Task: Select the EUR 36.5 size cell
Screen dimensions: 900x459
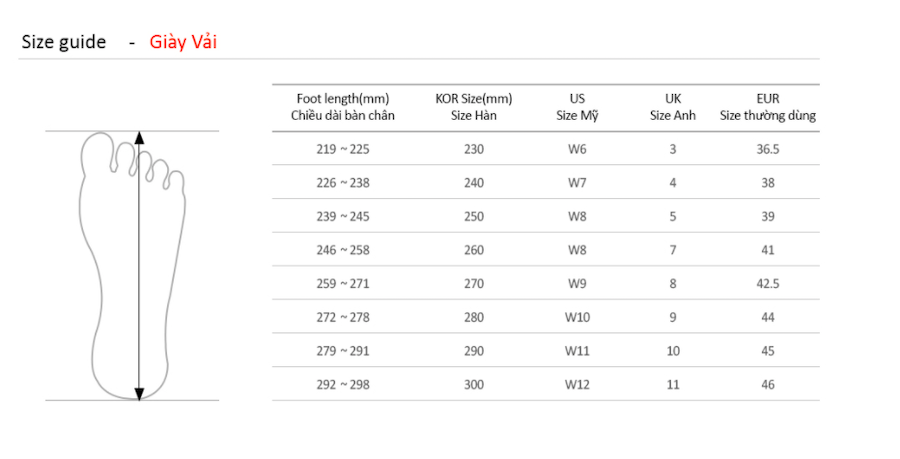Action: (768, 149)
